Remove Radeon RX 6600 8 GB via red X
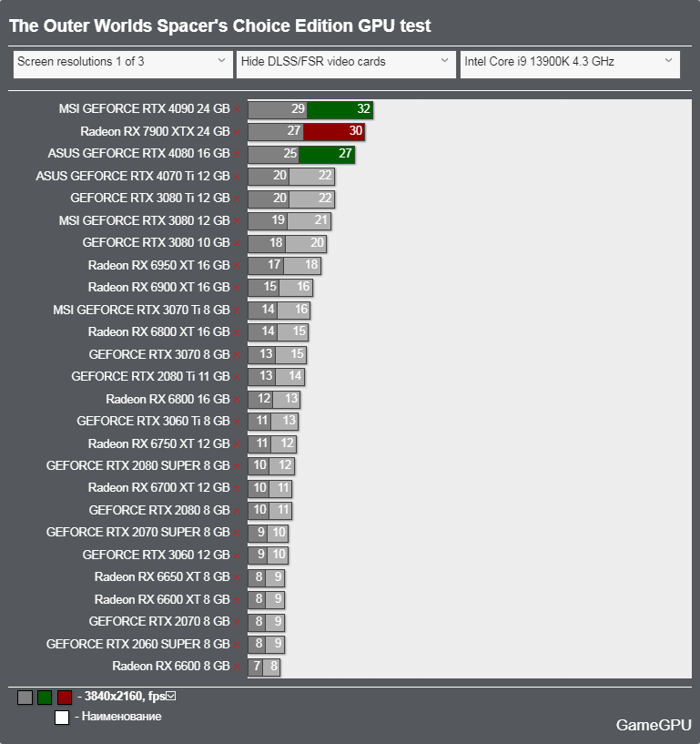 click(237, 668)
